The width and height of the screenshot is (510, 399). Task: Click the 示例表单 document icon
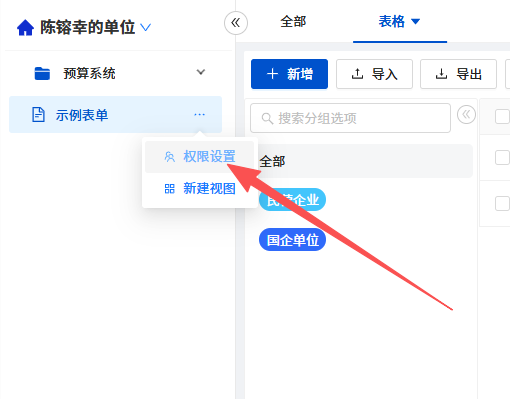(38, 115)
